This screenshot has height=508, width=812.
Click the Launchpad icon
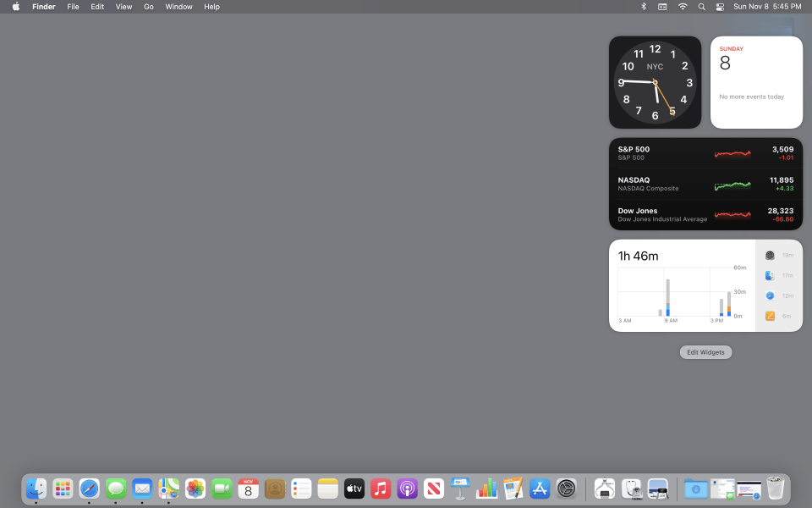(x=63, y=489)
